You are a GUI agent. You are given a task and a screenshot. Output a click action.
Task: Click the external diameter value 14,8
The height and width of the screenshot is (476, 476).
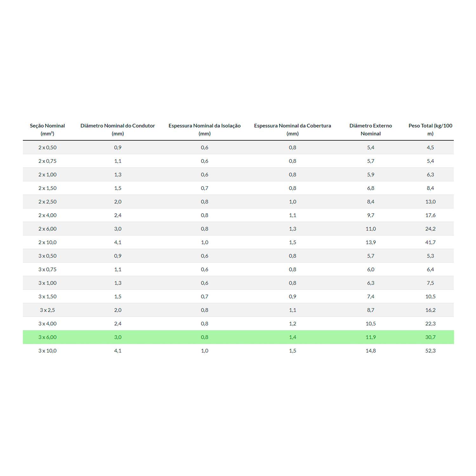point(370,351)
